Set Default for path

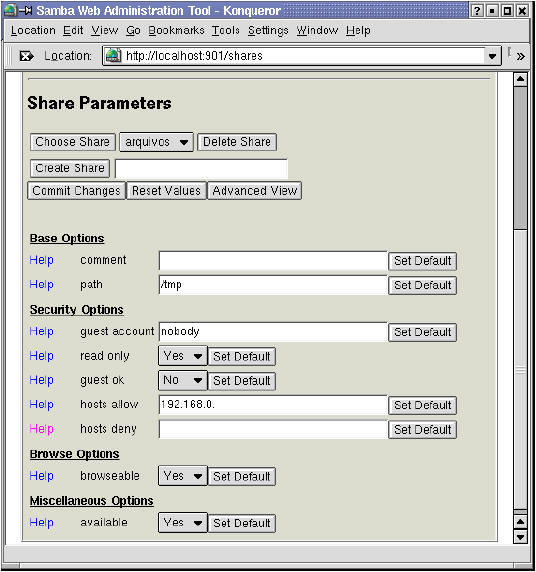click(423, 285)
